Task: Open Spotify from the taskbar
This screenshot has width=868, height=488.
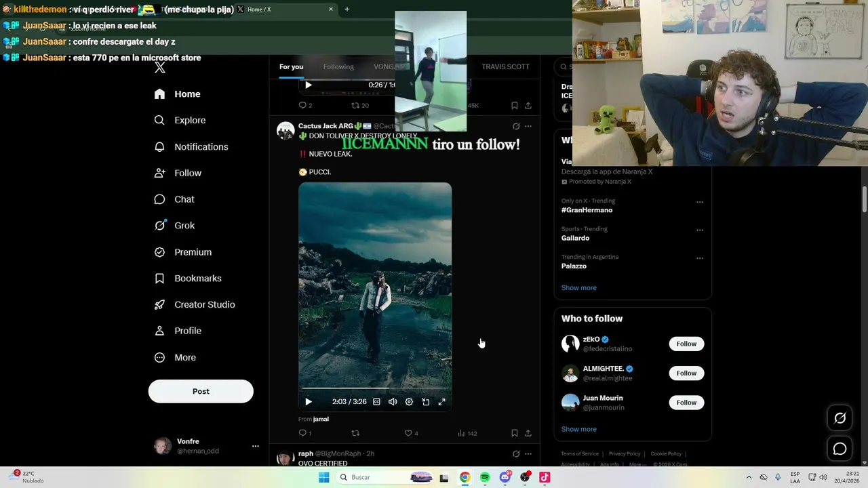Action: click(485, 477)
